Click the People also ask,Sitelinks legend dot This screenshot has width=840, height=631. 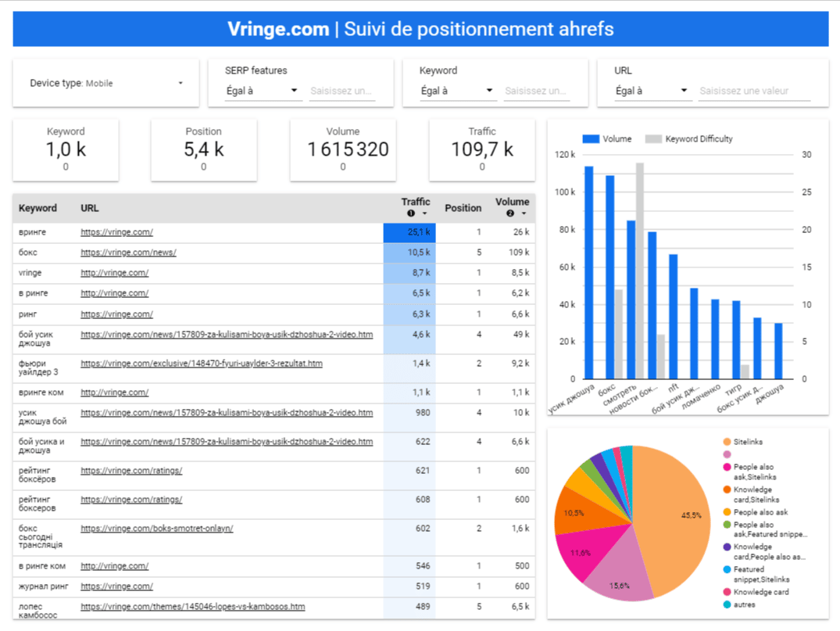(727, 467)
